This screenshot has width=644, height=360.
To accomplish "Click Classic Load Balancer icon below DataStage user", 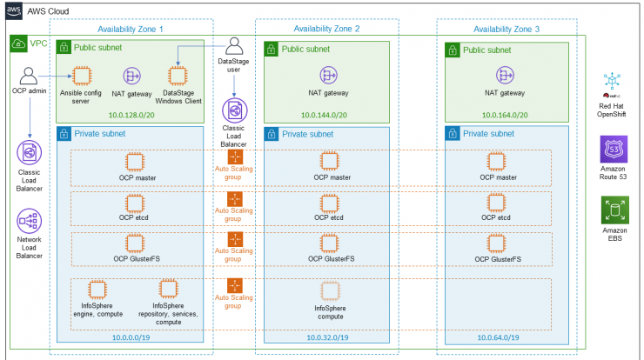I will pyautogui.click(x=234, y=110).
